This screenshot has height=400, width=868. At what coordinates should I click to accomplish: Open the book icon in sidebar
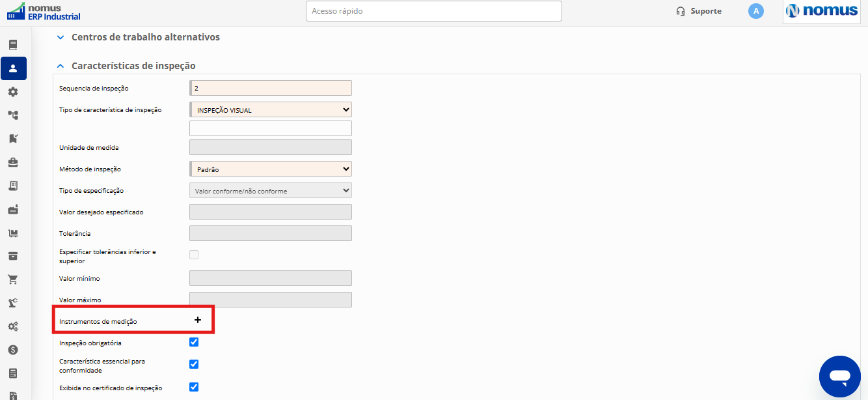pos(13,45)
